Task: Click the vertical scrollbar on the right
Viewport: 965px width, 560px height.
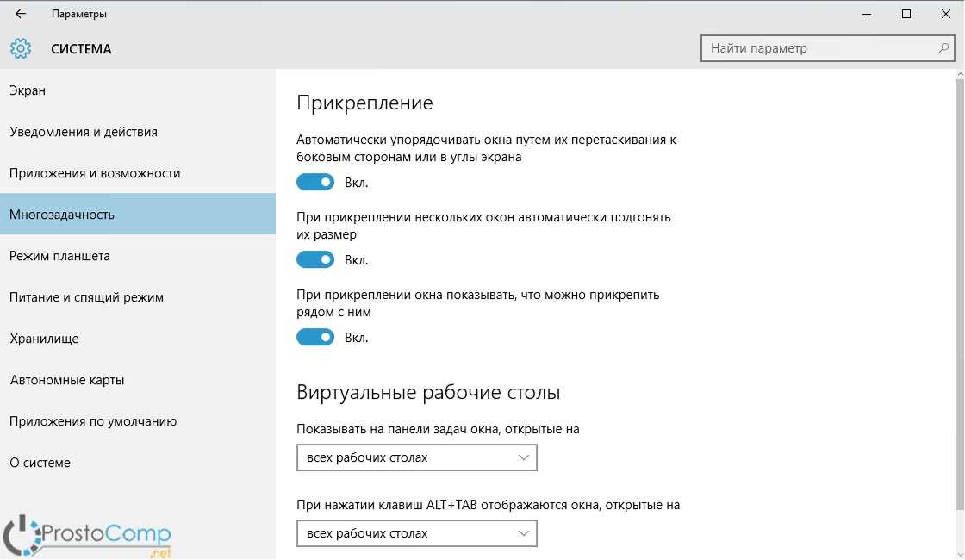Action: click(x=960, y=293)
